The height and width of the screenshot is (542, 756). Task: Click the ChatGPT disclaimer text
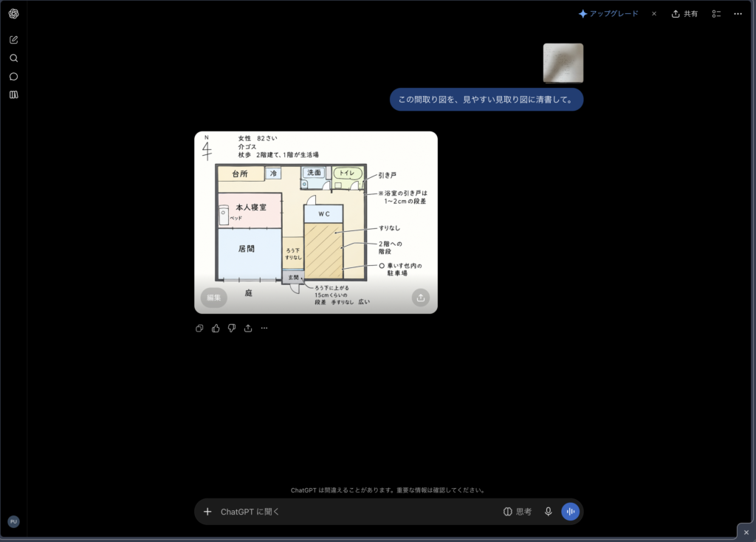coord(388,490)
